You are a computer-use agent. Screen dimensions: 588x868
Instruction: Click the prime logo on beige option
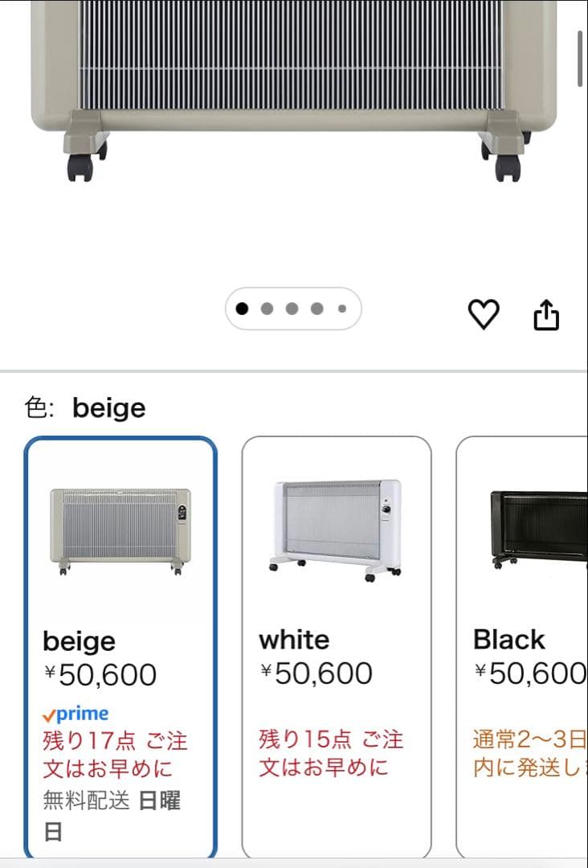[76, 714]
